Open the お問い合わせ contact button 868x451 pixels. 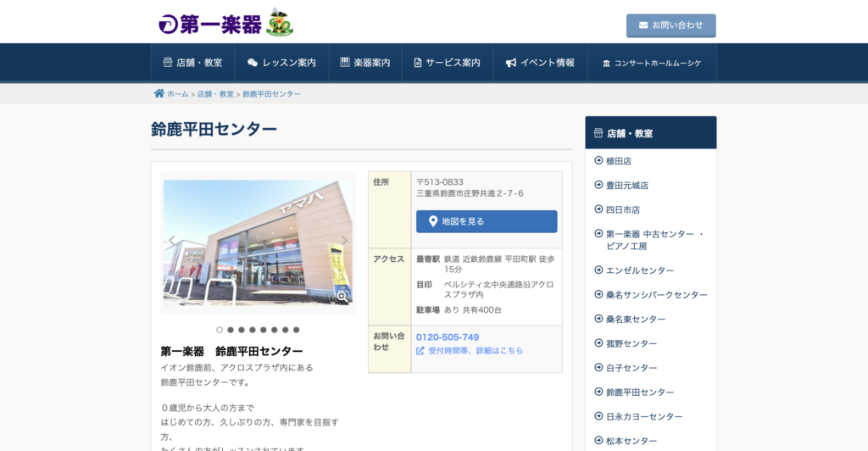pyautogui.click(x=671, y=25)
